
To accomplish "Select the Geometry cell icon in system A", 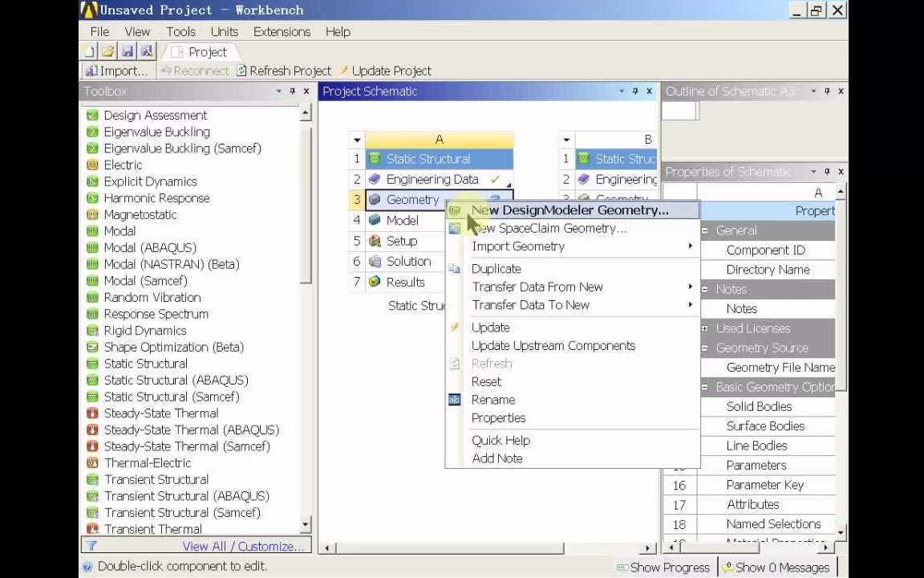I will 375,200.
